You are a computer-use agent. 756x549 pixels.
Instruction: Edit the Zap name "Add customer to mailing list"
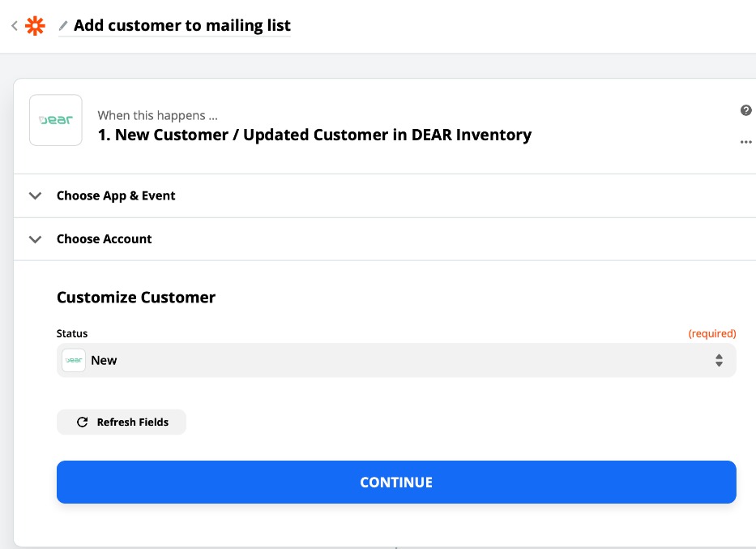pos(182,26)
